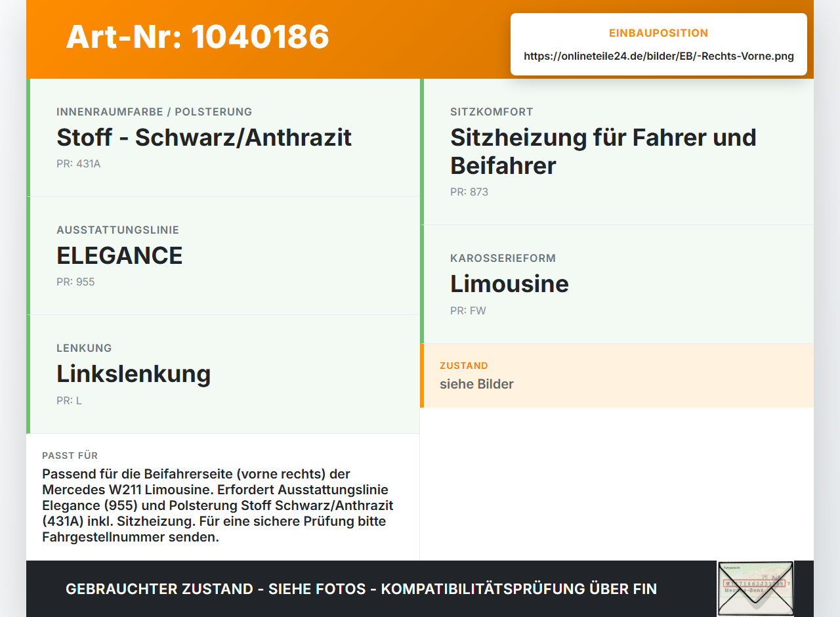This screenshot has height=617, width=840.
Task: Click the PASST FÜR heading
Action: click(x=70, y=456)
